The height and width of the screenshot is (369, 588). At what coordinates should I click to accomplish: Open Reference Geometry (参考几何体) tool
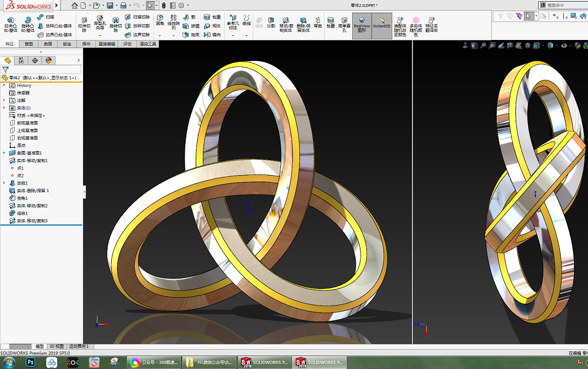233,22
